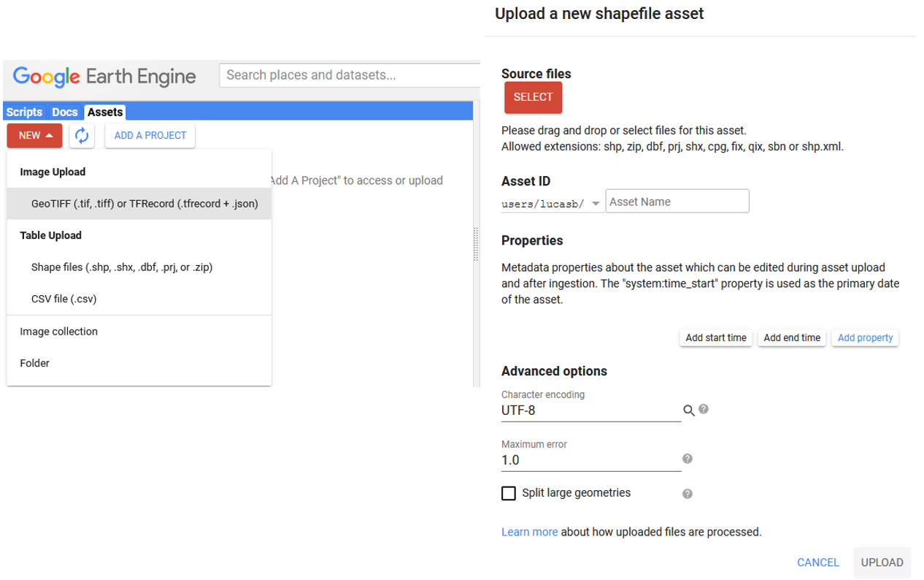Click the CANCEL button
Screen dimensions: 924x580
click(818, 562)
